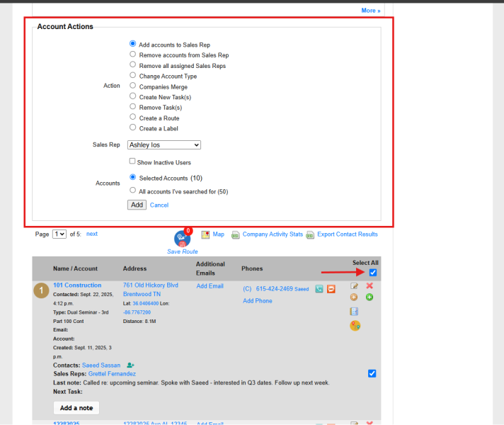Image resolution: width=504 pixels, height=425 pixels.
Task: Select the Create a Route radio option
Action: pos(133,117)
